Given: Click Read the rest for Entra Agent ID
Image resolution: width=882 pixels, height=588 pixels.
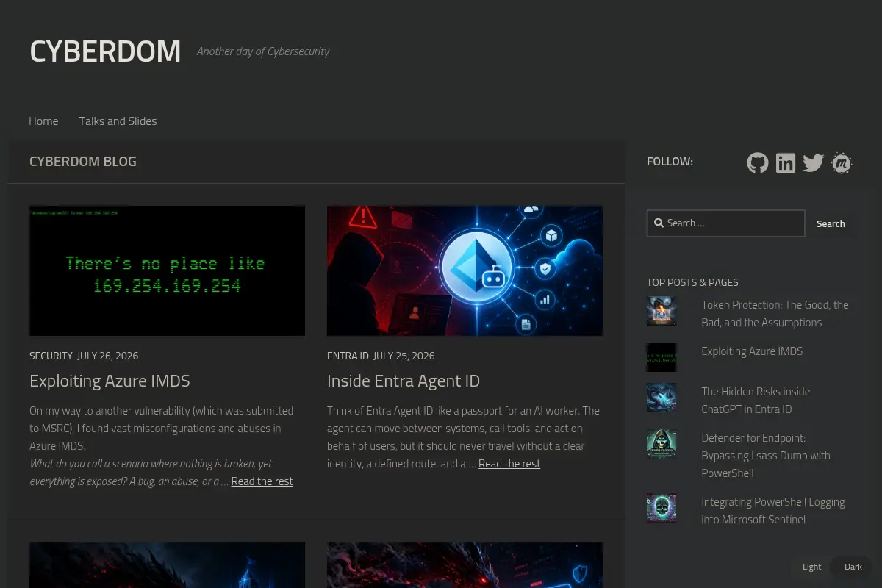Looking at the screenshot, I should click(509, 464).
